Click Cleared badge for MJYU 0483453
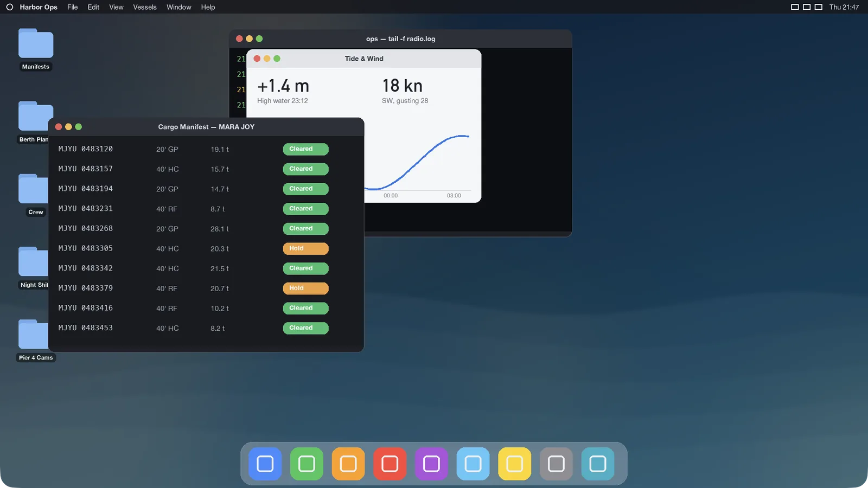The width and height of the screenshot is (868, 488). (305, 328)
